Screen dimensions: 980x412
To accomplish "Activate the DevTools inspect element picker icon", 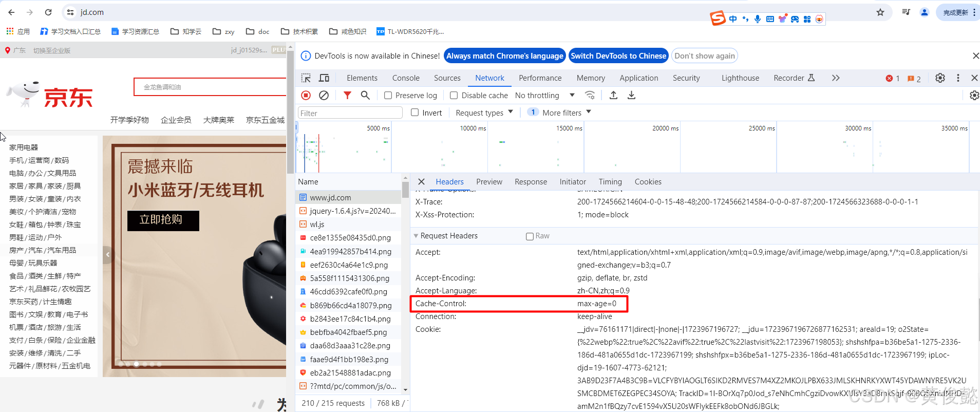I will (306, 78).
